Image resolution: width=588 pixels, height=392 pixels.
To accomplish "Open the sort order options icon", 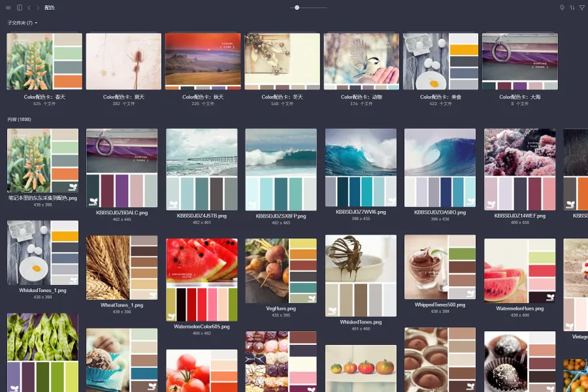I will pos(572,8).
